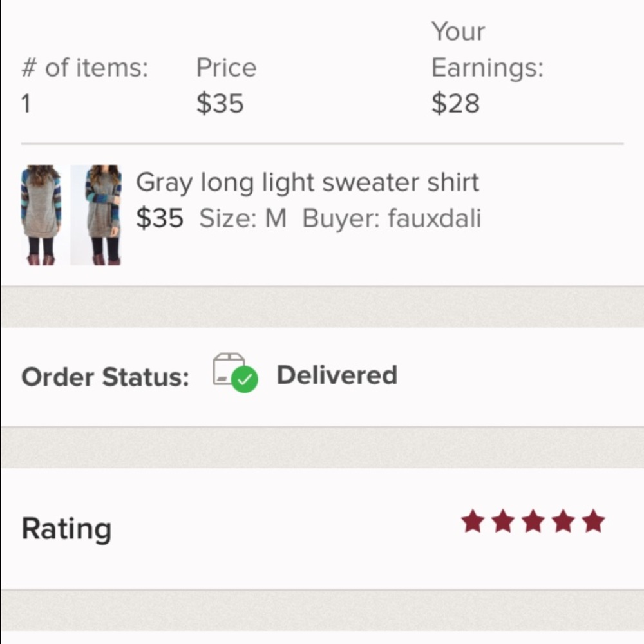Viewport: 644px width, 644px height.
Task: Open the first sweater product thumbnail
Action: pos(41,214)
